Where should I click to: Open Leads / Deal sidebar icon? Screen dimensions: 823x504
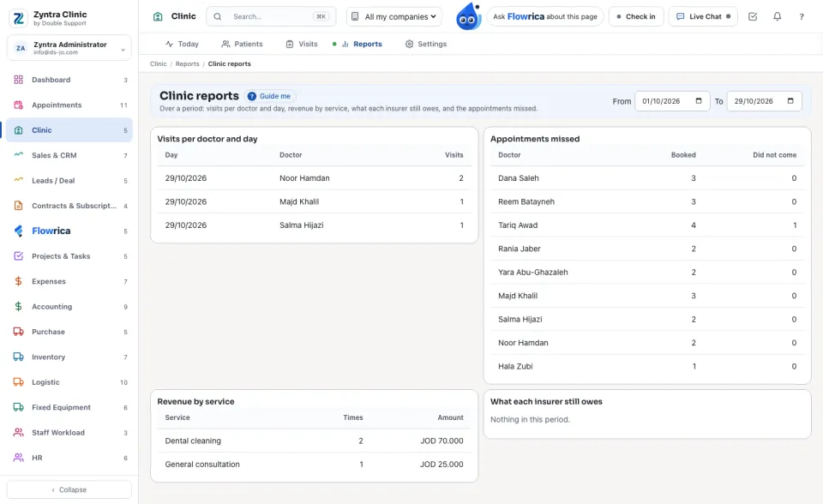[18, 181]
